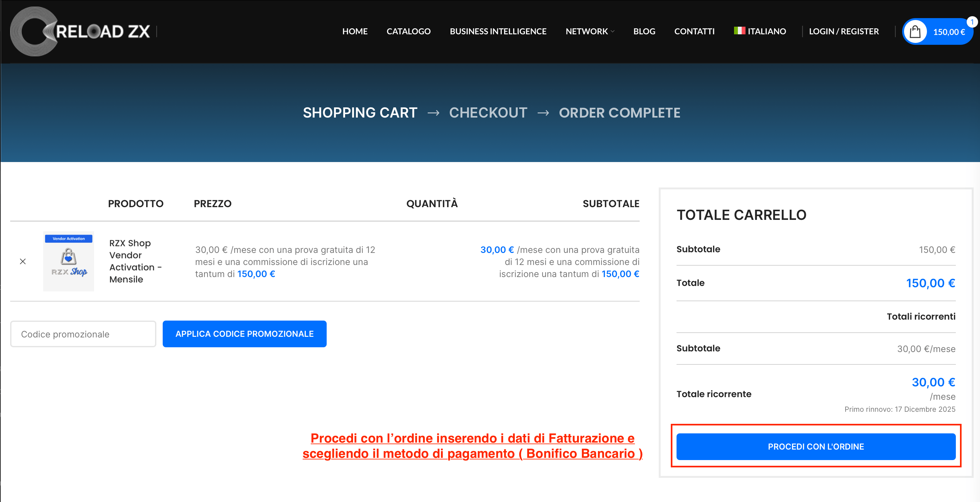Open the Italiano language selector
Viewport: 980px width, 502px height.
[x=766, y=31]
